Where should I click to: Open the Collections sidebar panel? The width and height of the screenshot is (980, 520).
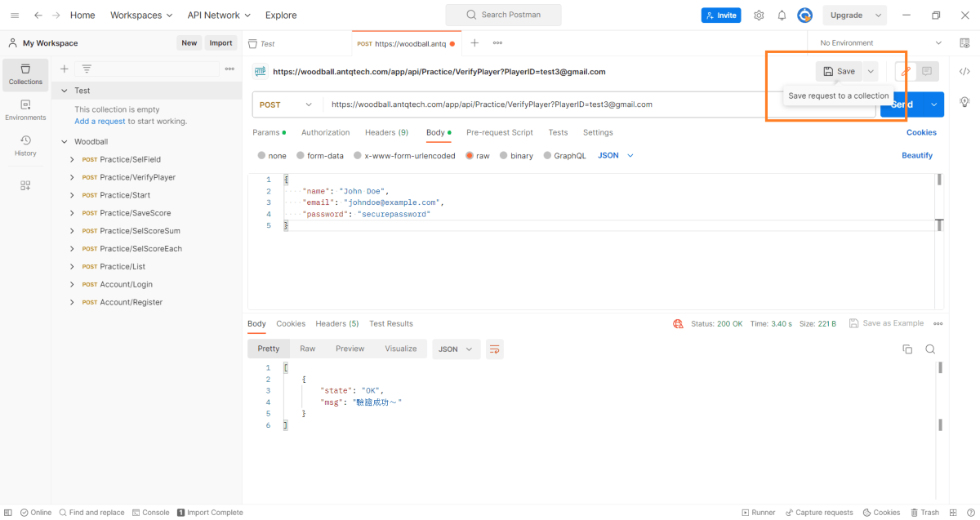[25, 74]
